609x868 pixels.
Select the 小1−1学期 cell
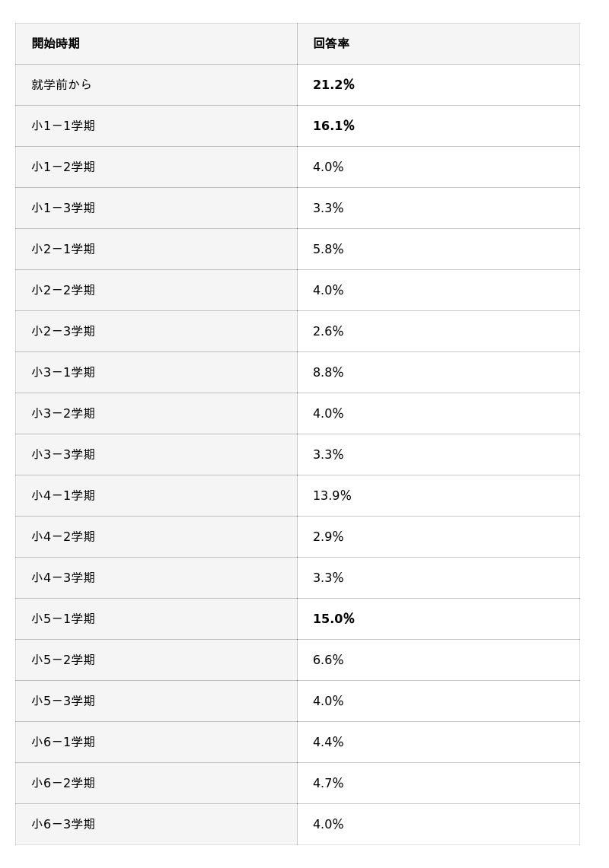click(63, 126)
